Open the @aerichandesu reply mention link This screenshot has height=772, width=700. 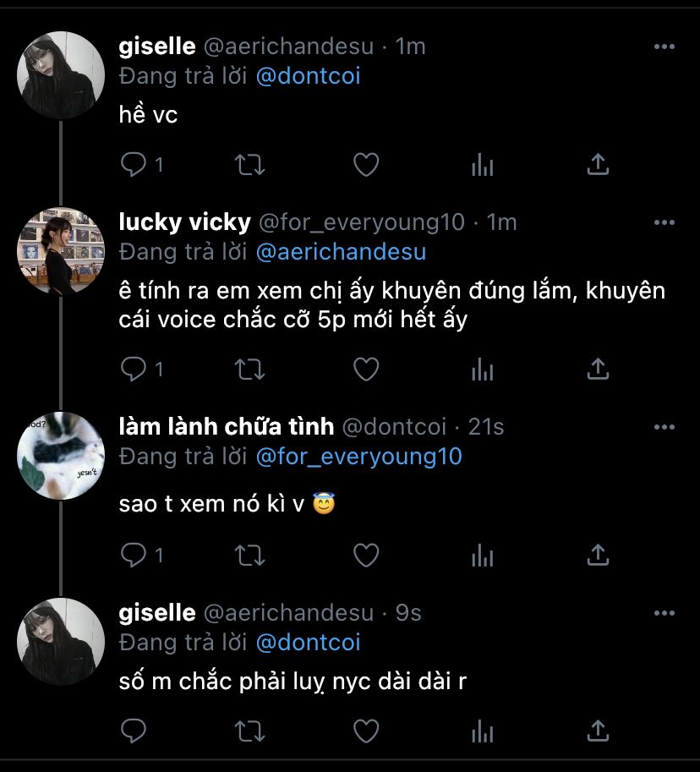coord(341,252)
